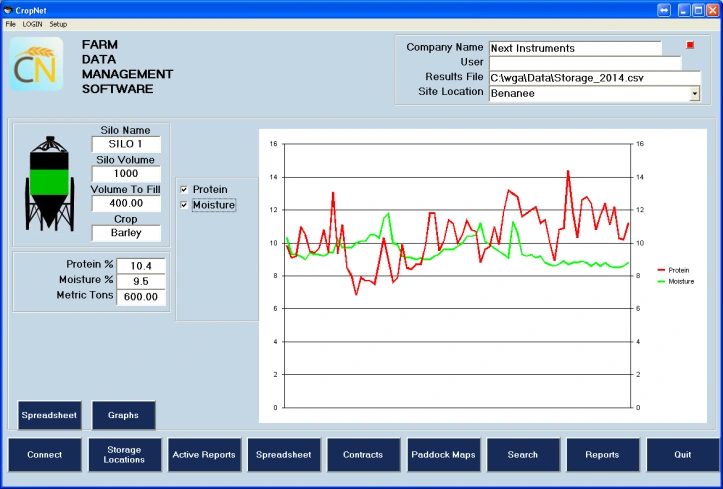Viewport: 723px width, 489px height.
Task: Click the red status indicator square
Action: (x=690, y=45)
